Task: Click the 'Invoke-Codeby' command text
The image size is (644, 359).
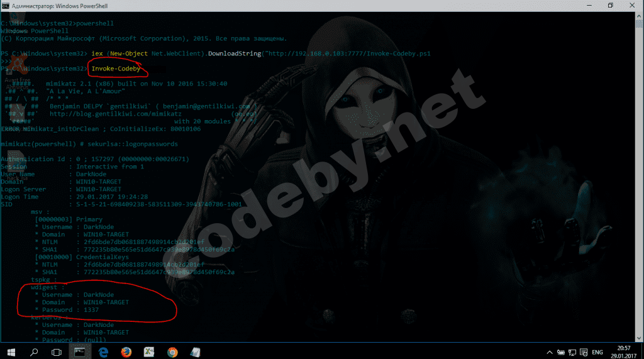Action: click(x=116, y=69)
